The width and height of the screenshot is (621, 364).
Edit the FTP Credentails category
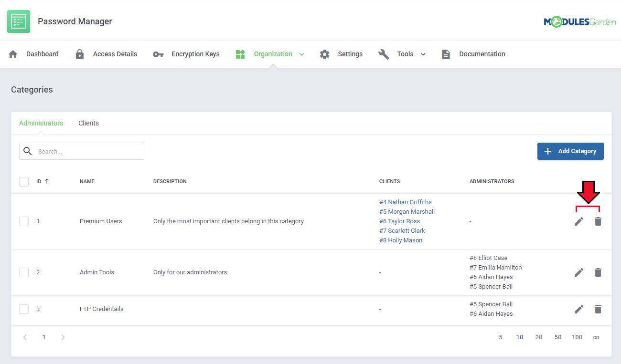pos(579,309)
